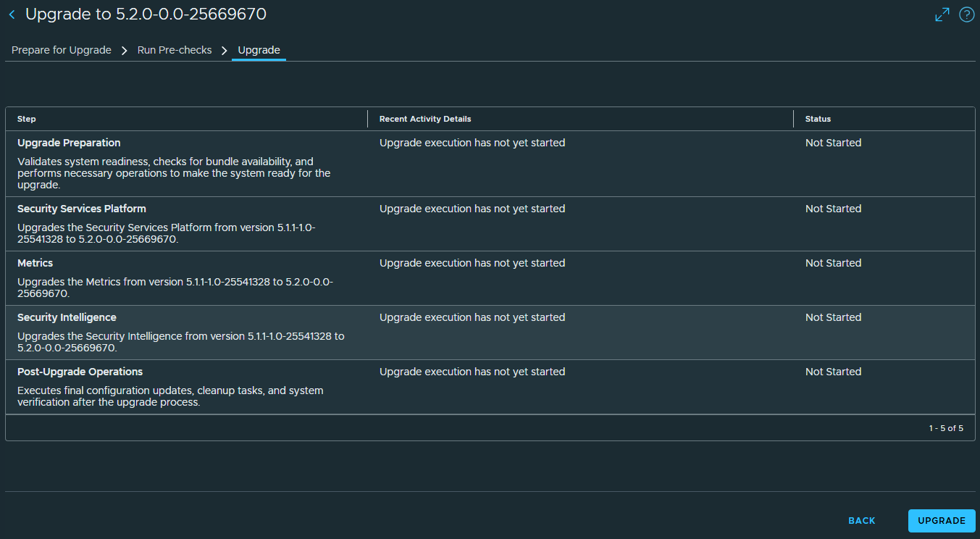Sort by the Step column header
980x539 pixels.
(27, 119)
